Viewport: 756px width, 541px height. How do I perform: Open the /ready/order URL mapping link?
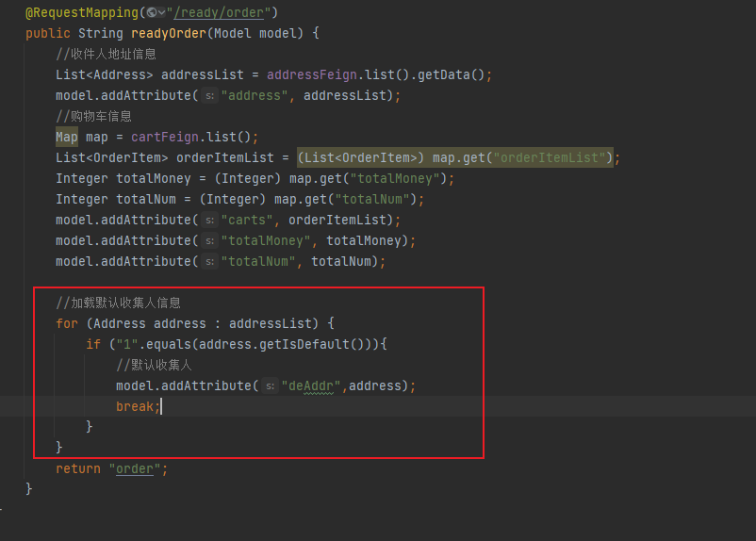(x=219, y=12)
